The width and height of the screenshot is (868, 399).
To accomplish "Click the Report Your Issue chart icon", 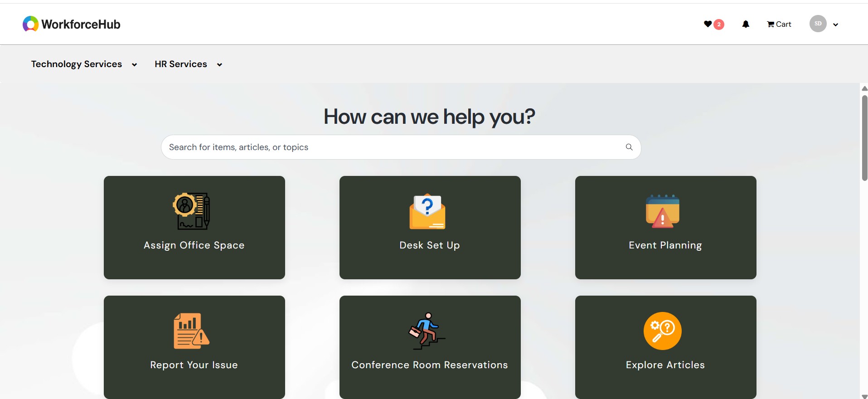I will pos(191,331).
